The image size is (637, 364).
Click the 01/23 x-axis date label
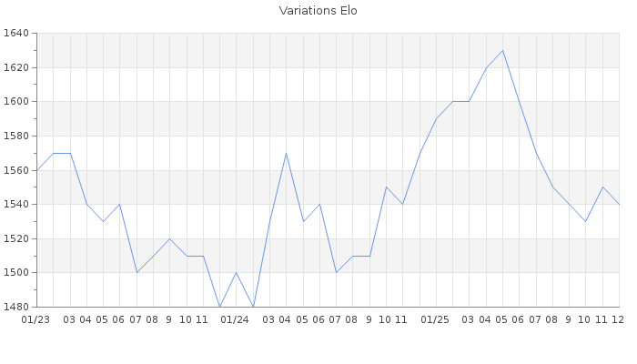36,319
